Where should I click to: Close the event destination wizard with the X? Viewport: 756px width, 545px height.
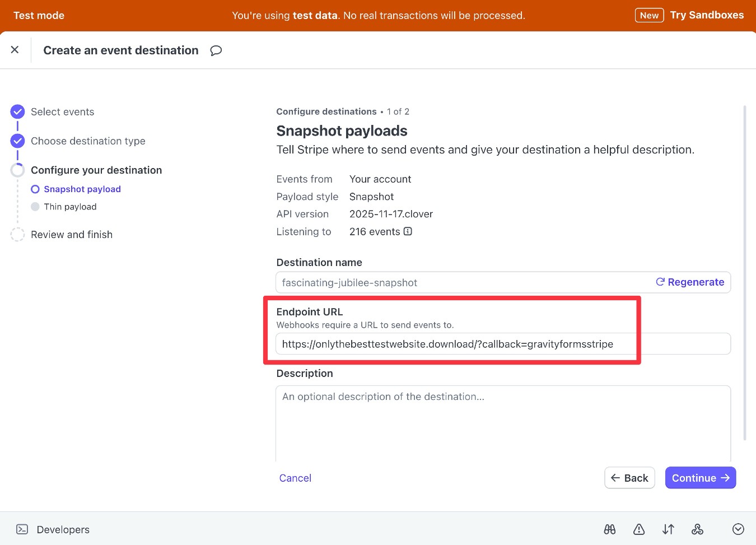tap(15, 49)
